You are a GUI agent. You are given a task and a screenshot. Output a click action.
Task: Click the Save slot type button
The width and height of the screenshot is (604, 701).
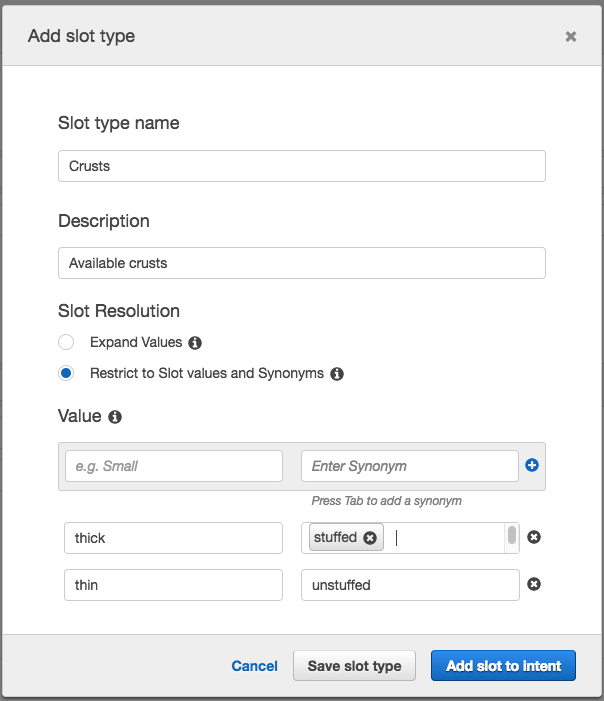point(354,666)
